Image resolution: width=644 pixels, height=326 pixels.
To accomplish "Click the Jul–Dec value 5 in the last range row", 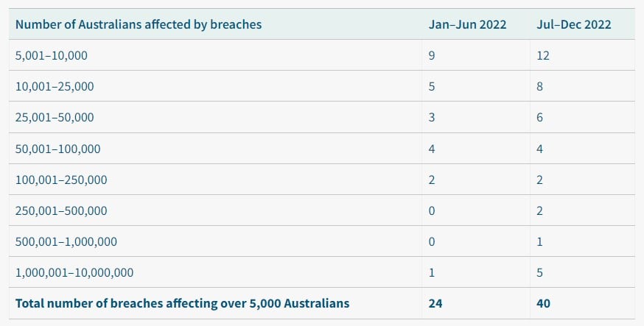I will tap(539, 272).
